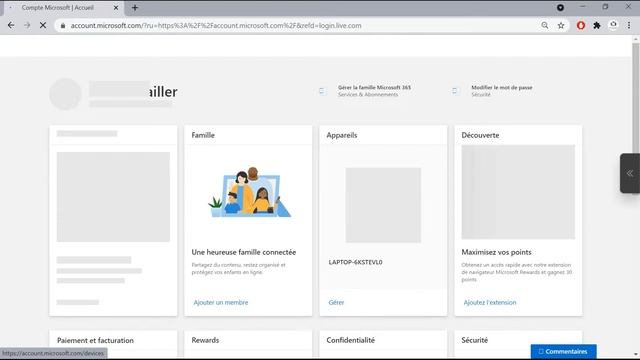
Task: Open Gérer la famille Microsoft 365
Action: click(x=374, y=91)
